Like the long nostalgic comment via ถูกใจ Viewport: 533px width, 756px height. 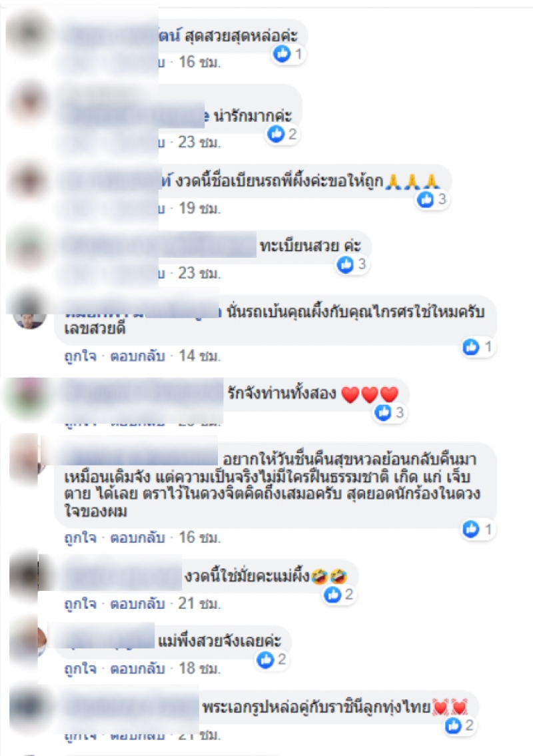pyautogui.click(x=80, y=538)
